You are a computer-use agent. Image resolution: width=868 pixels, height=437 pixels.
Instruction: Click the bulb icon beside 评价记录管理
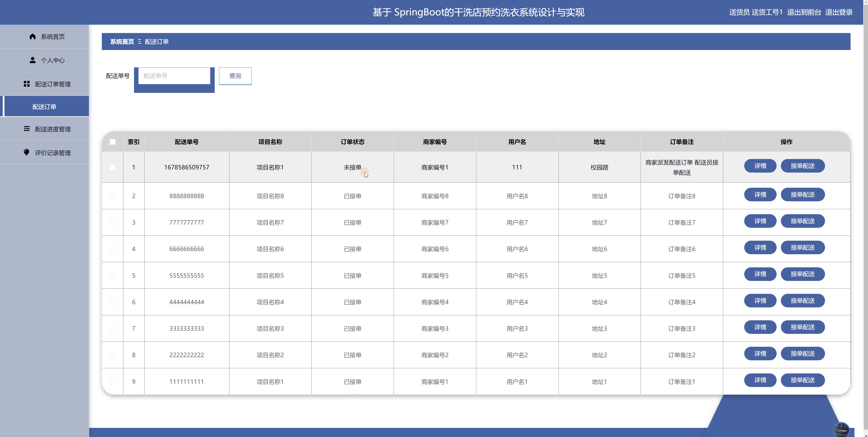27,152
